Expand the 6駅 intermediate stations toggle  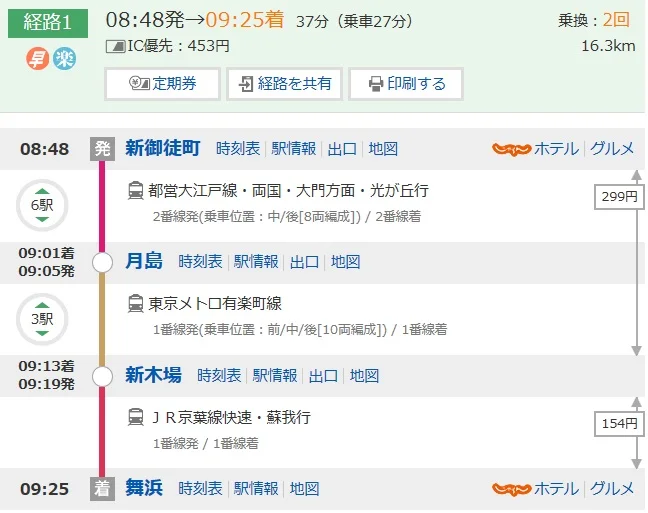coord(42,205)
